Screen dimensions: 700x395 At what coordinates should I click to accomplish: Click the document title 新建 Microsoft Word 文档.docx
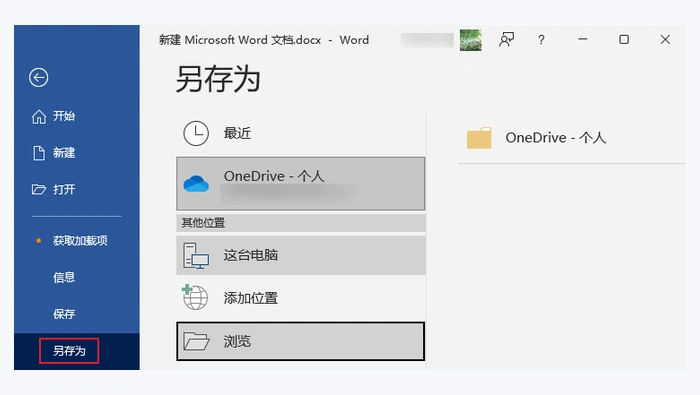(x=240, y=40)
